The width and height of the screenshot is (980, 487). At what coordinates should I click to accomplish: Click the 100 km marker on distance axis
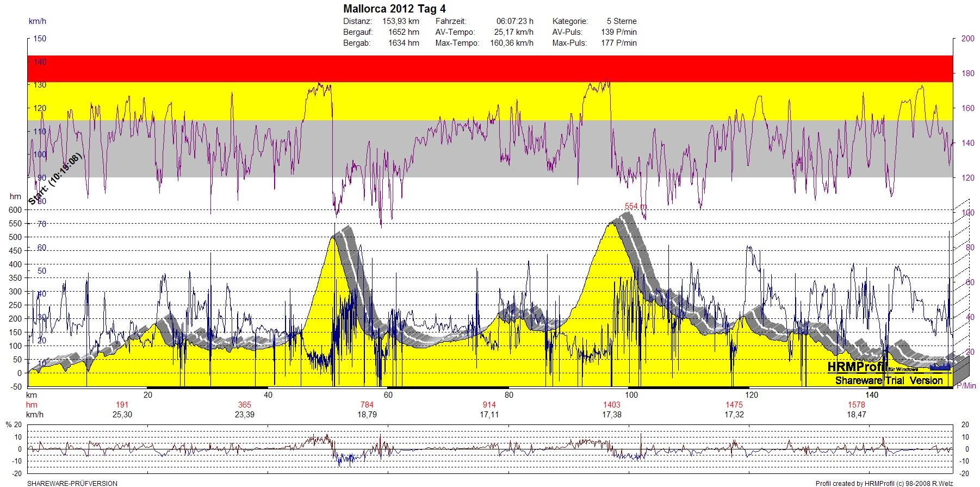click(631, 395)
